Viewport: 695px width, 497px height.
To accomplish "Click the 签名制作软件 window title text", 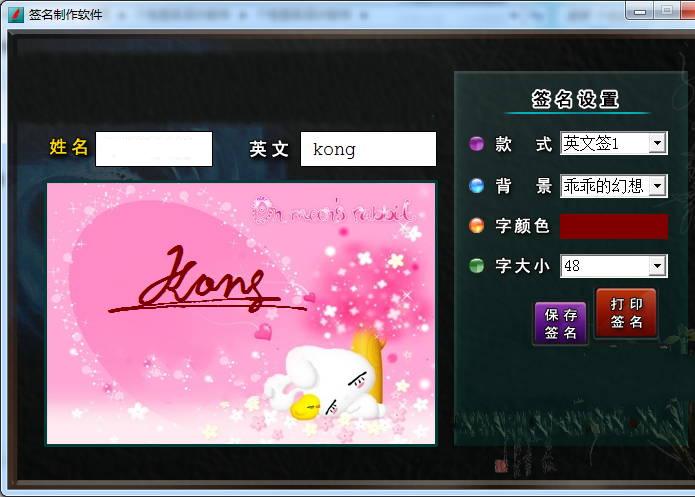I will pos(65,15).
